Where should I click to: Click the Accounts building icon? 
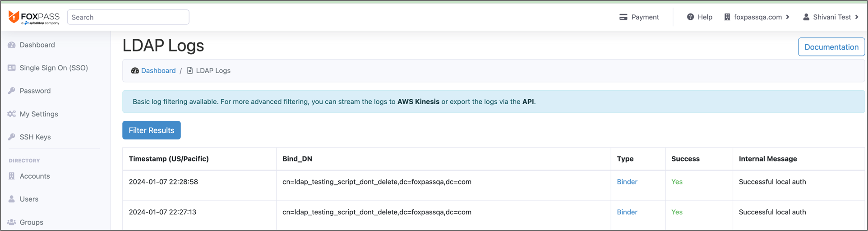point(12,176)
